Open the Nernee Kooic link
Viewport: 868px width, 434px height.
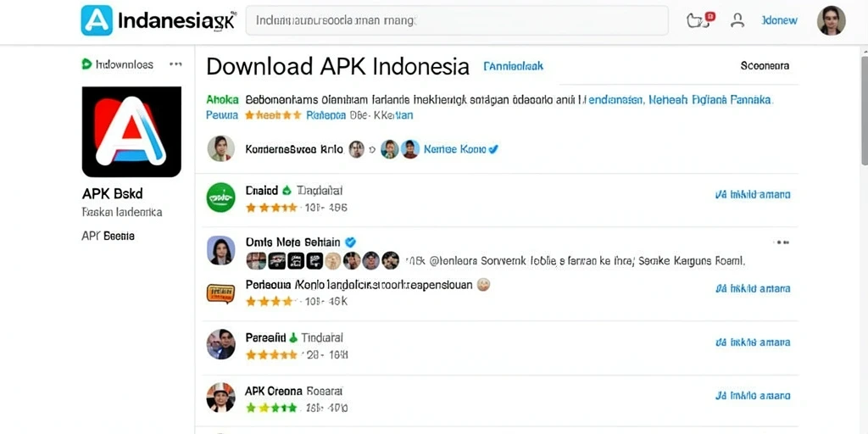pyautogui.click(x=455, y=149)
